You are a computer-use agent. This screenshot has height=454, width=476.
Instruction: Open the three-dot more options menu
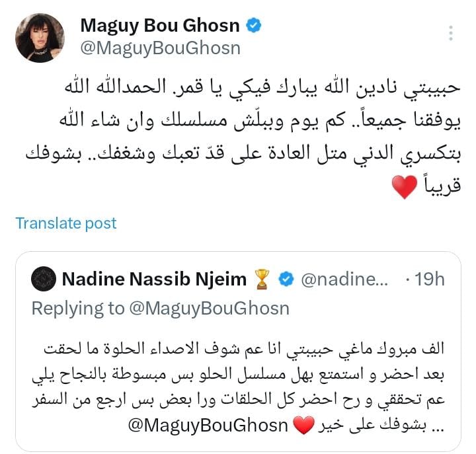coord(451,33)
